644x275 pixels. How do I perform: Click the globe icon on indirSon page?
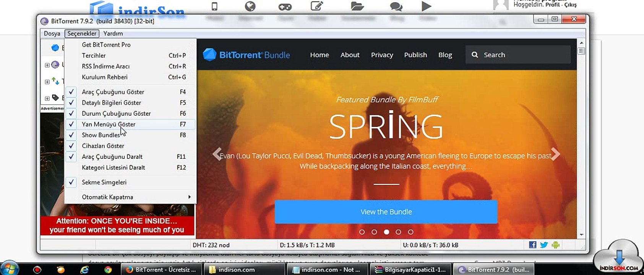click(x=250, y=6)
